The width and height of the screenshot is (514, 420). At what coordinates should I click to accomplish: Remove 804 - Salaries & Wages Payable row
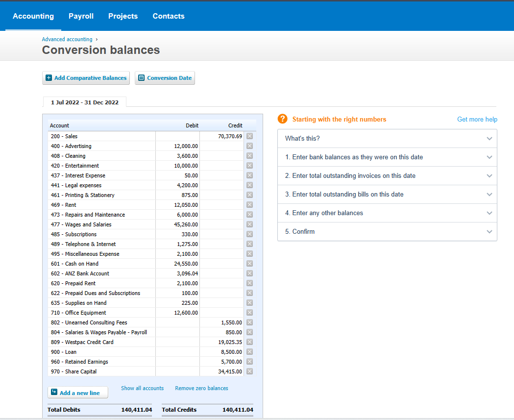[249, 332]
